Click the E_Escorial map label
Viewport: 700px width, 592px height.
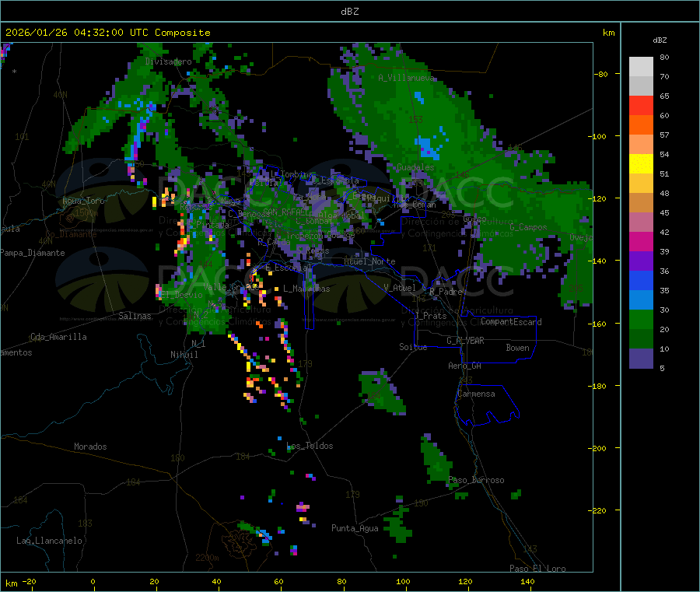(x=288, y=268)
